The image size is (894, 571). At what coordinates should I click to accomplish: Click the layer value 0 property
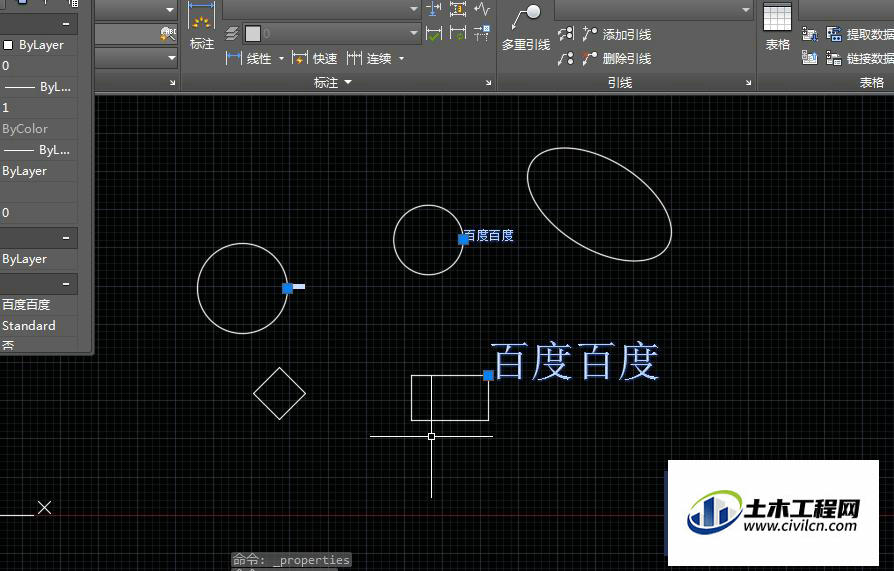39,66
